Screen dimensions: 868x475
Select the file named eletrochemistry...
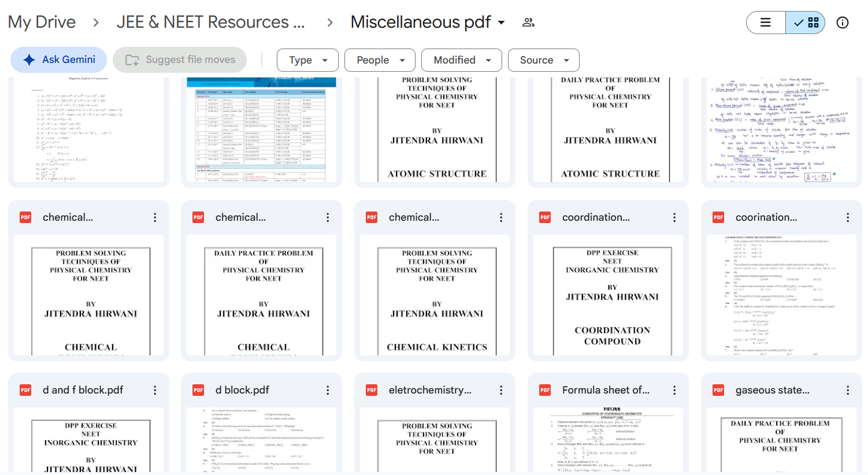point(430,390)
